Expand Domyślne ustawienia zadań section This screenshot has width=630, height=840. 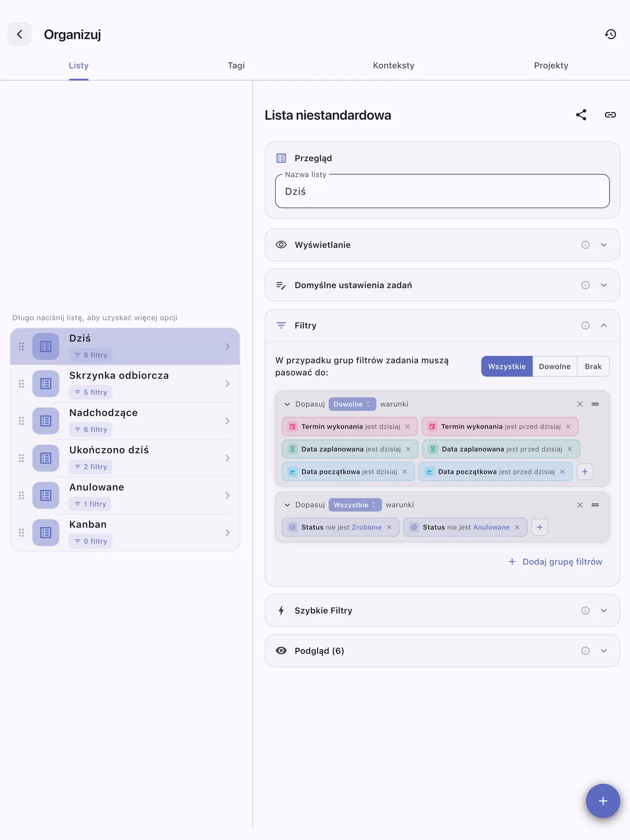pos(604,285)
